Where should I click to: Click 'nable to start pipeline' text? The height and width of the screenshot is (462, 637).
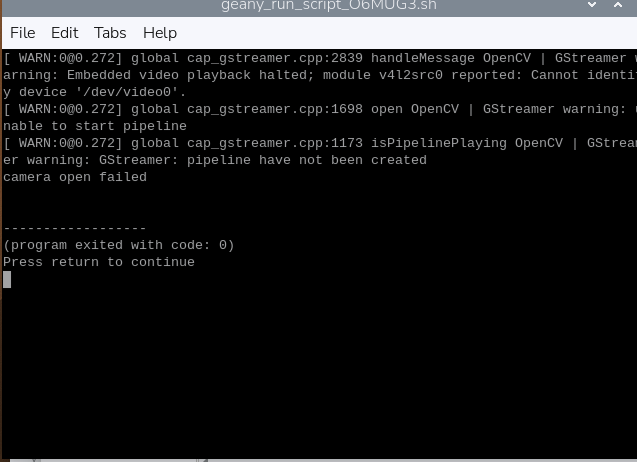tap(95, 126)
